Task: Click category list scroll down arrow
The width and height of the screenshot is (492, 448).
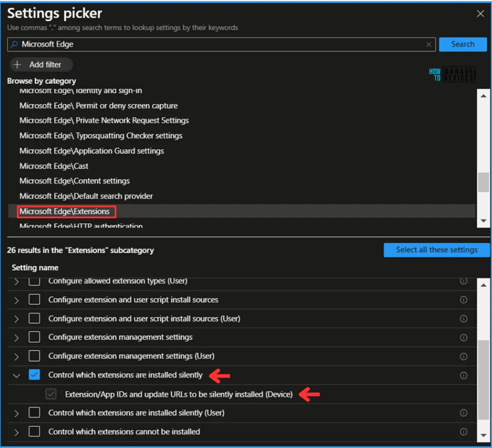Action: pos(483,220)
